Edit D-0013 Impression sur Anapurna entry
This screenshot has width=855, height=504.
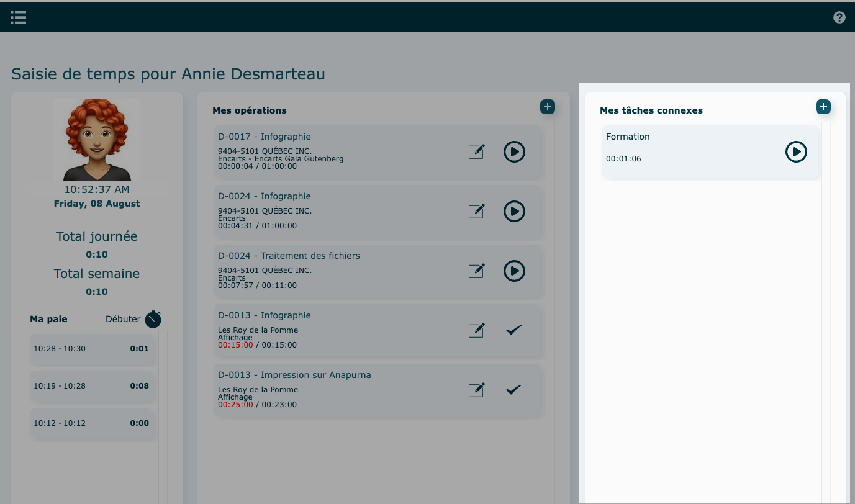[476, 390]
